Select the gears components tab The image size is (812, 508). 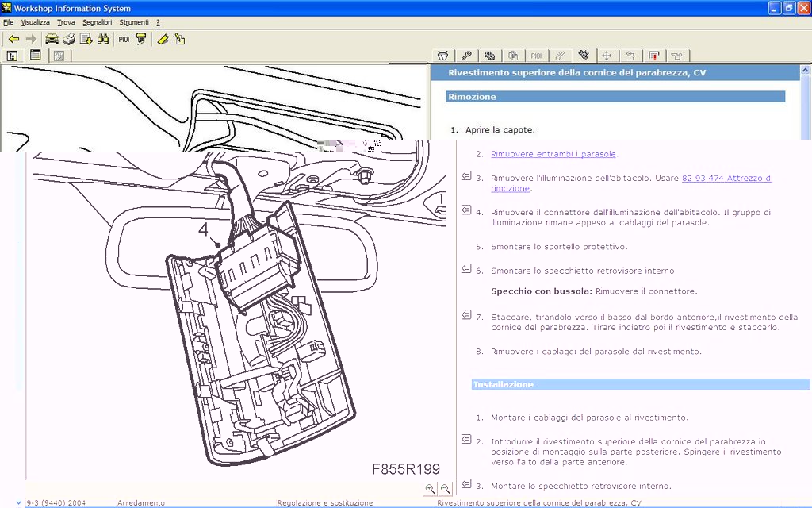[x=490, y=56]
